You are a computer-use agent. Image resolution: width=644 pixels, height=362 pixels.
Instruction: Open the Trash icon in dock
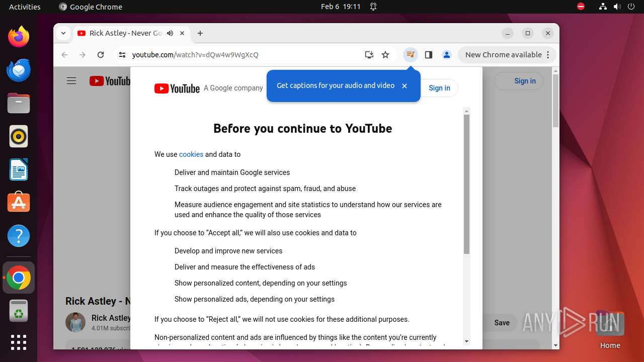19,311
